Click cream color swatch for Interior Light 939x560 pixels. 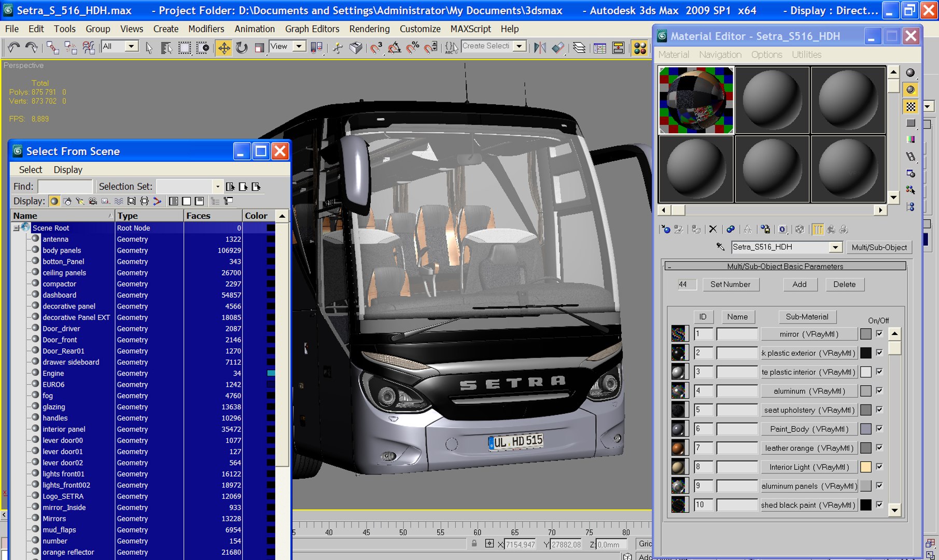click(866, 467)
